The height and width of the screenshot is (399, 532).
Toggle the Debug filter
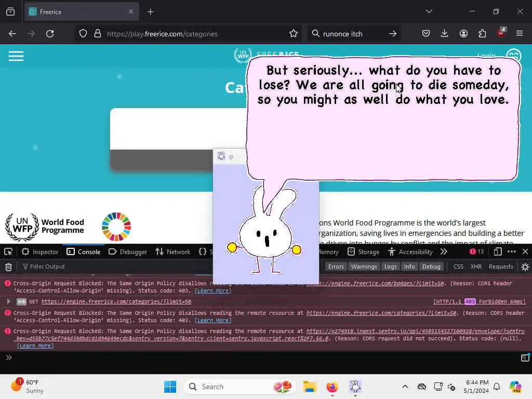click(x=431, y=267)
